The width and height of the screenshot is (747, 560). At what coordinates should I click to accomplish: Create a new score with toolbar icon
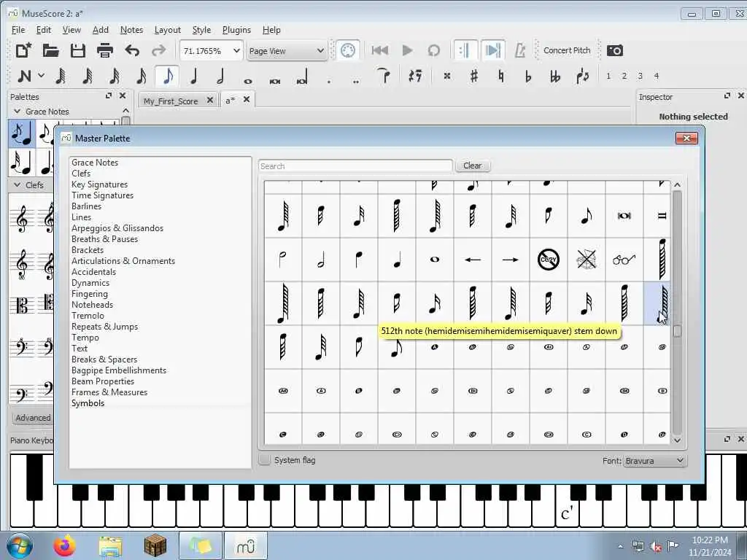click(23, 50)
